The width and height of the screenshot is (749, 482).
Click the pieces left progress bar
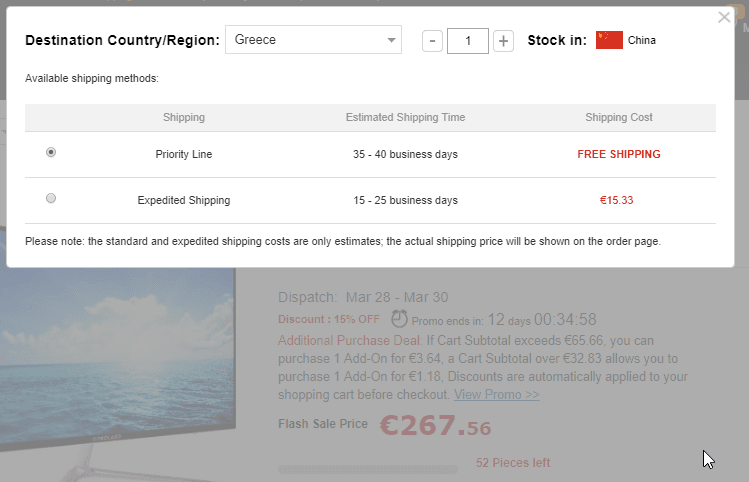click(x=367, y=468)
